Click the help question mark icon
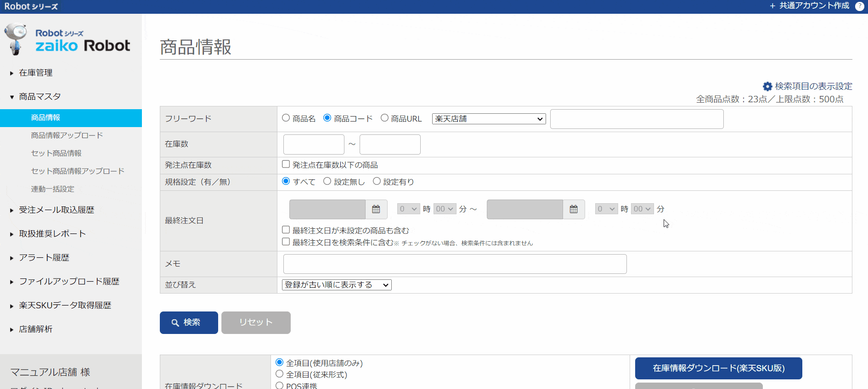 coord(859,6)
